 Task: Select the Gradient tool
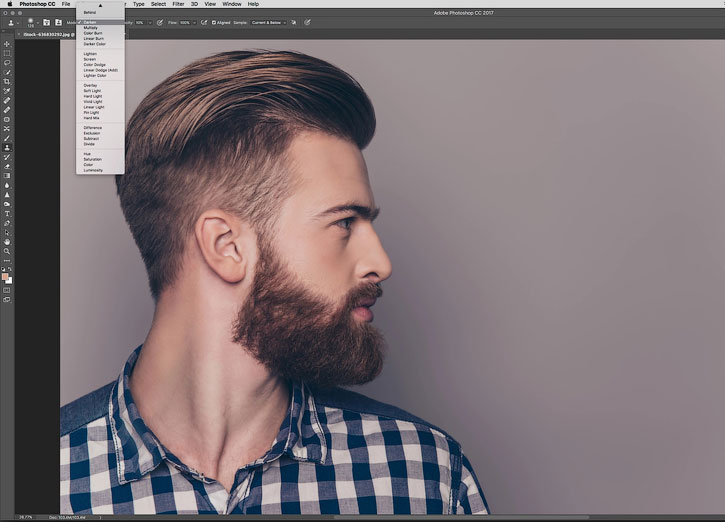(x=7, y=176)
